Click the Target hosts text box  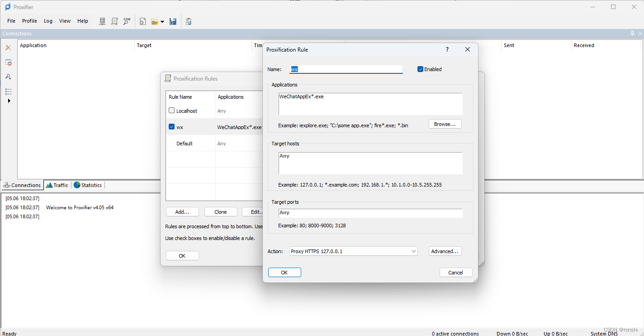coord(370,163)
